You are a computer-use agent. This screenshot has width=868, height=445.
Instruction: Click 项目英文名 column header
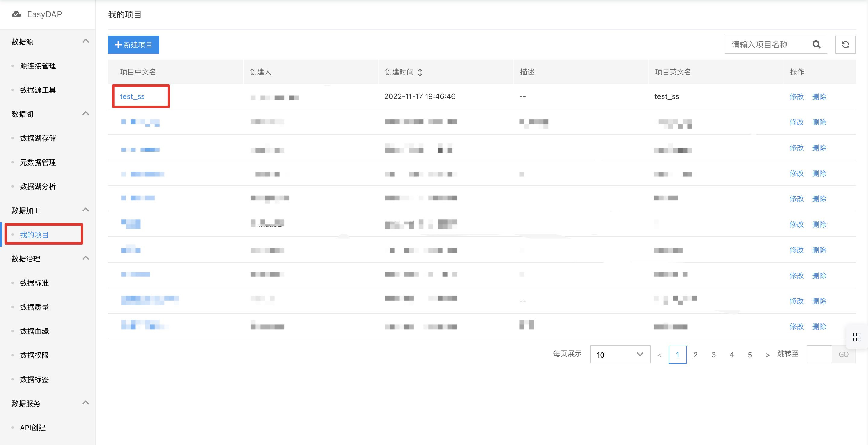point(673,72)
